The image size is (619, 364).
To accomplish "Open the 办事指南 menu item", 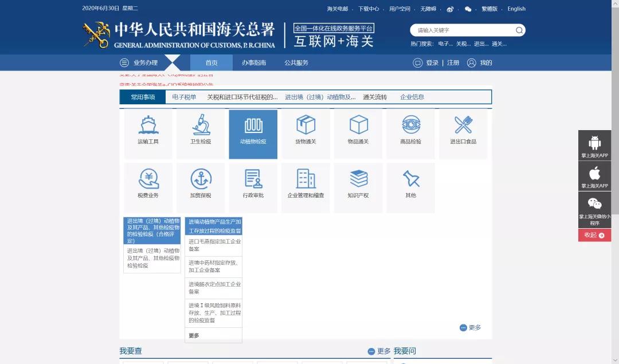I will pos(253,62).
